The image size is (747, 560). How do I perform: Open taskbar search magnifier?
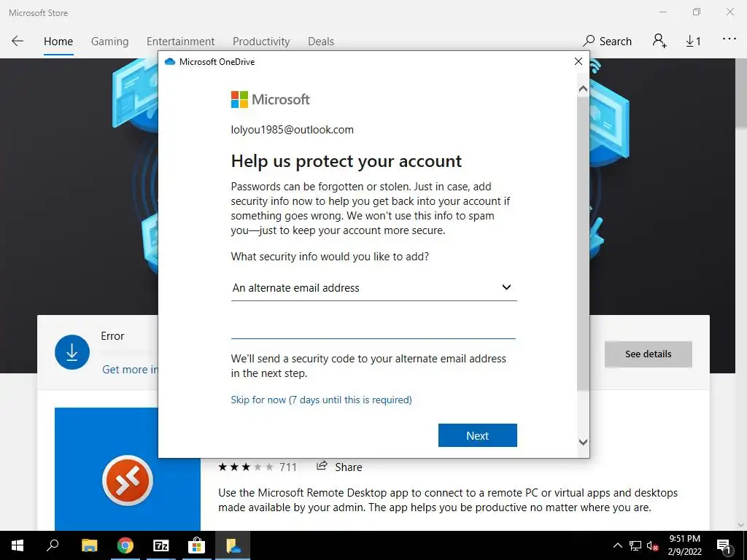pos(53,545)
